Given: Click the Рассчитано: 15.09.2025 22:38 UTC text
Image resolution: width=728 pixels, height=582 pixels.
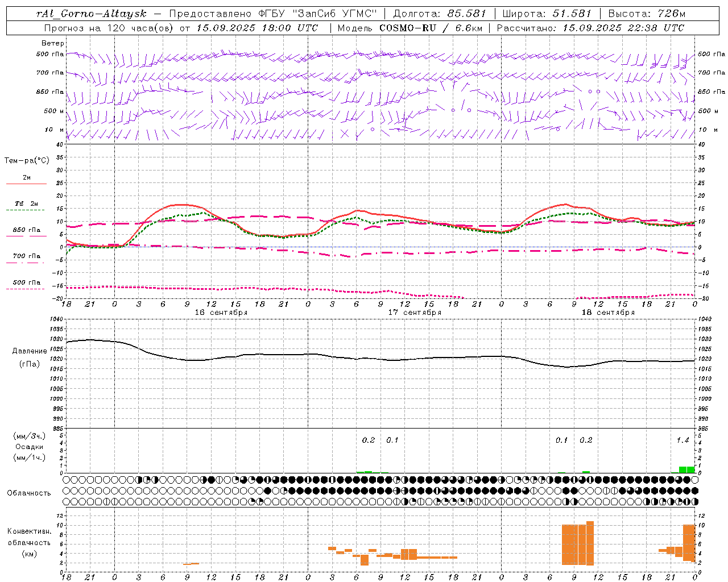Looking at the screenshot, I should [590, 28].
